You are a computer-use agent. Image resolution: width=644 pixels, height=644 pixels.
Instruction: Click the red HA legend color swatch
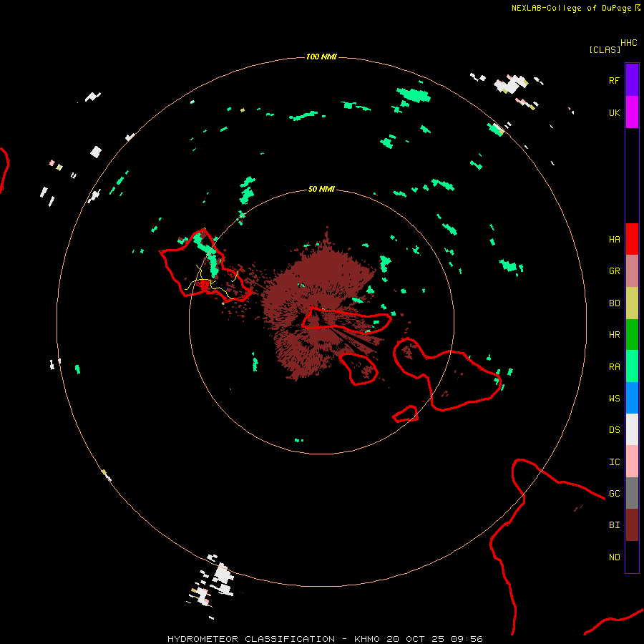(632, 239)
